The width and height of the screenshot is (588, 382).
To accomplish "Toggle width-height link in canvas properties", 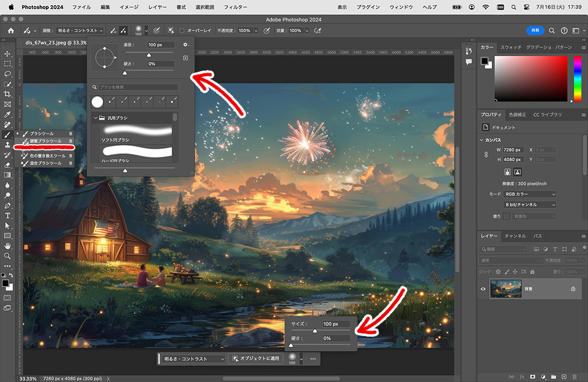I will point(486,155).
